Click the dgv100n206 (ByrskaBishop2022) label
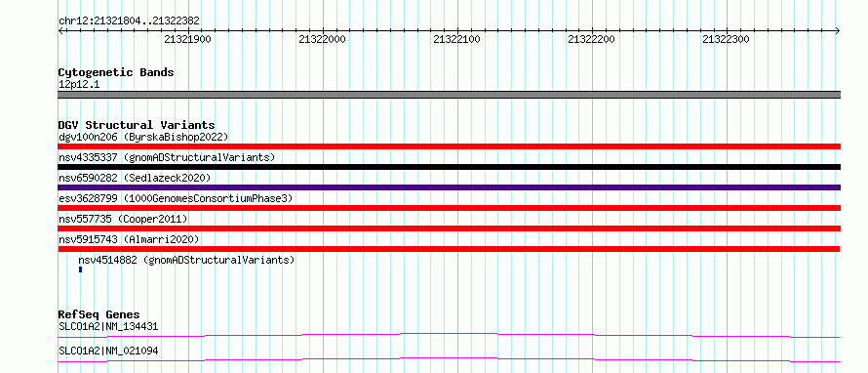Screen dimensions: 868x373 pos(143,137)
